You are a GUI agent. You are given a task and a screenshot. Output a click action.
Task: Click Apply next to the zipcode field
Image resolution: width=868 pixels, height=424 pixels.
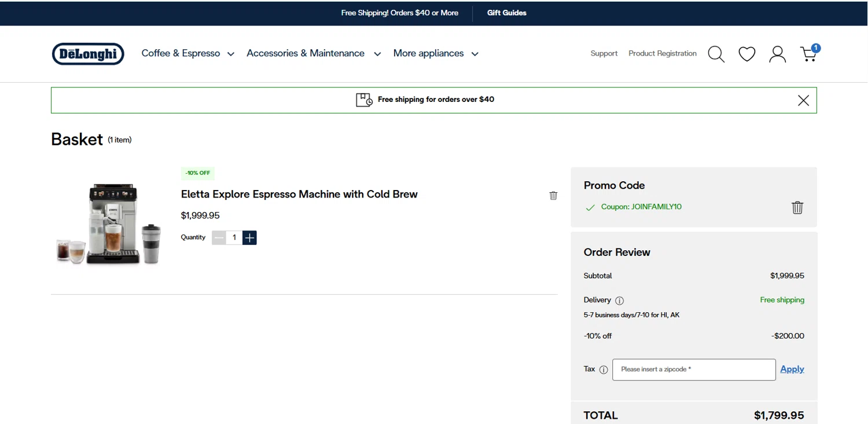pos(792,369)
